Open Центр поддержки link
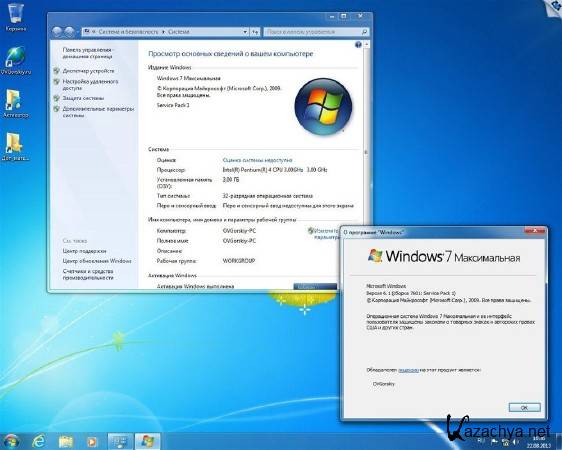Viewport: 562px width, 450px height. 84,251
